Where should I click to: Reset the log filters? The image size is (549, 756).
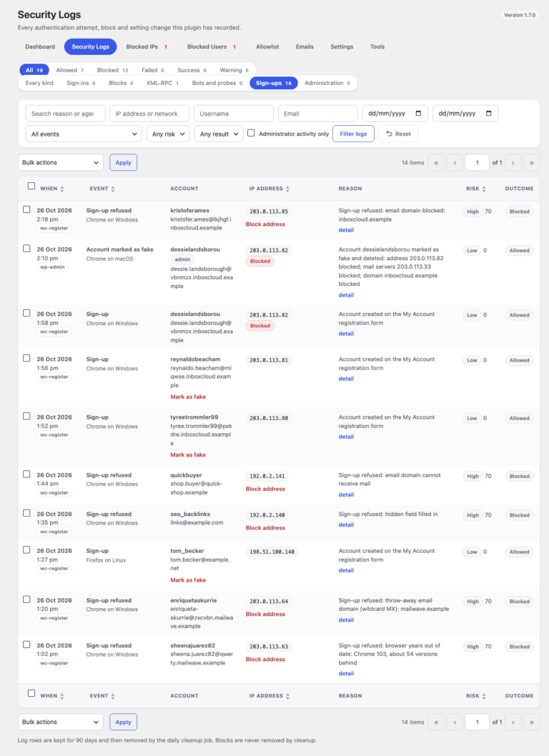(398, 134)
